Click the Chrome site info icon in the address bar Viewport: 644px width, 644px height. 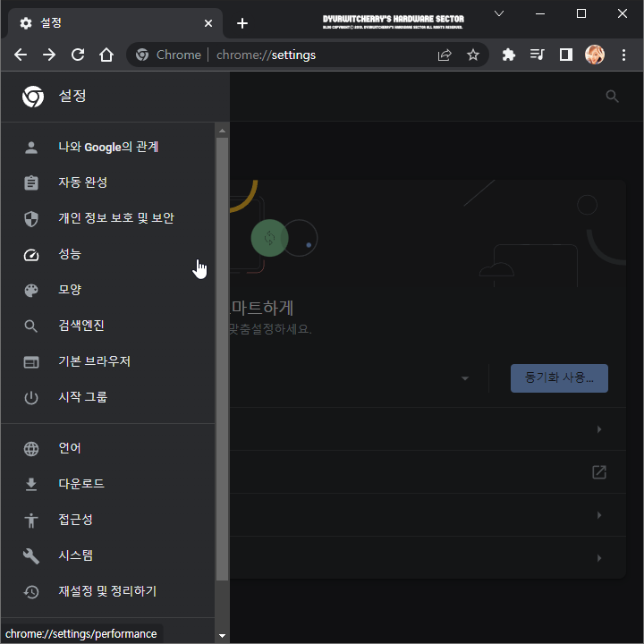coord(142,55)
